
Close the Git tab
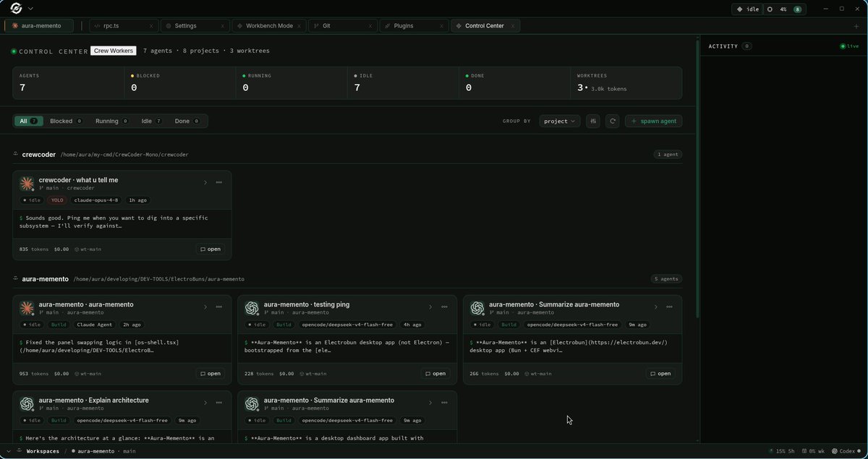pos(370,25)
